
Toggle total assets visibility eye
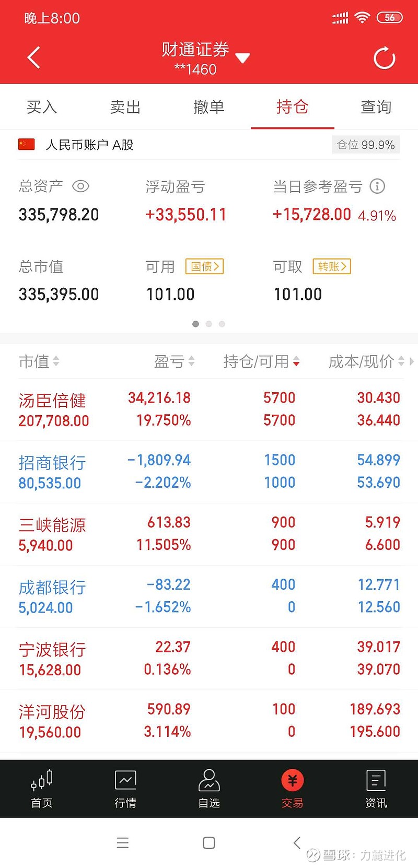pyautogui.click(x=80, y=186)
